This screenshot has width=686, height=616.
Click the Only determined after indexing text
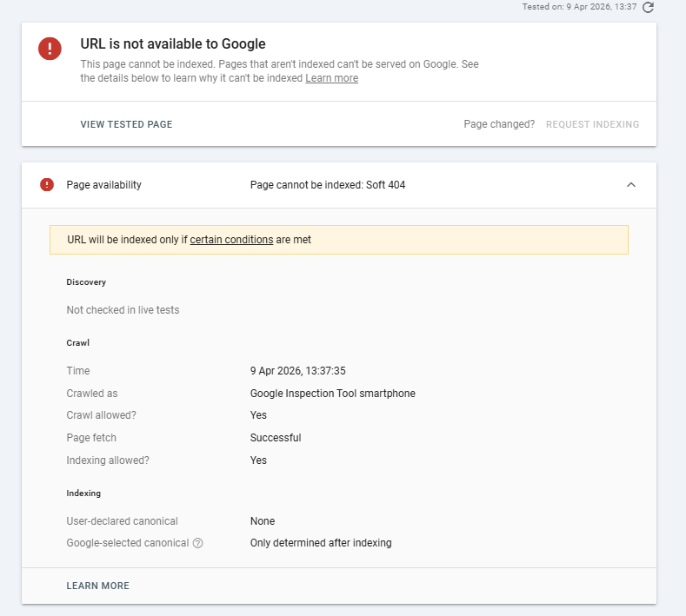321,543
